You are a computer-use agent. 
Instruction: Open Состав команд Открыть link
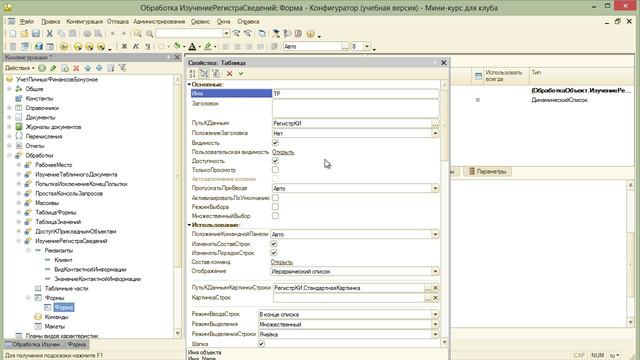coord(282,262)
